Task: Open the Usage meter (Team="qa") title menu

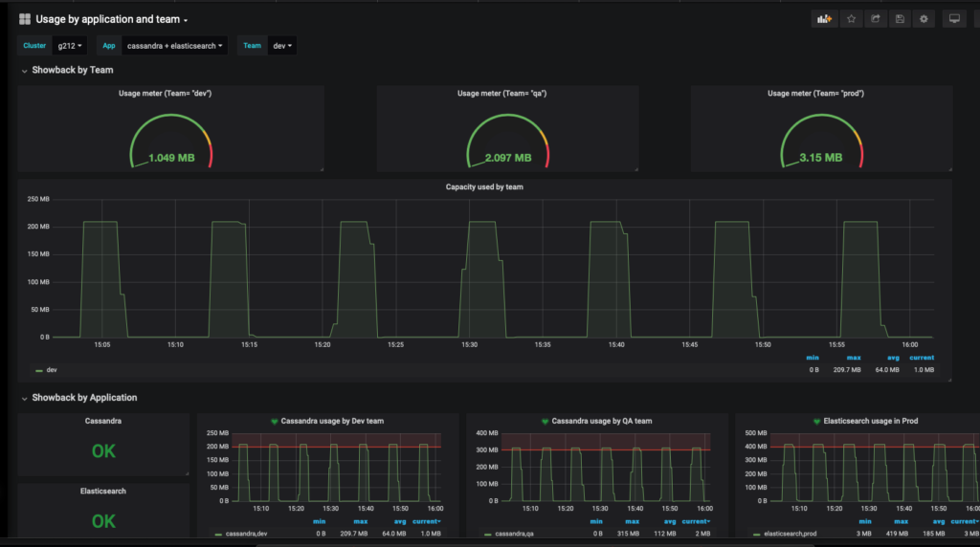Action: [501, 94]
